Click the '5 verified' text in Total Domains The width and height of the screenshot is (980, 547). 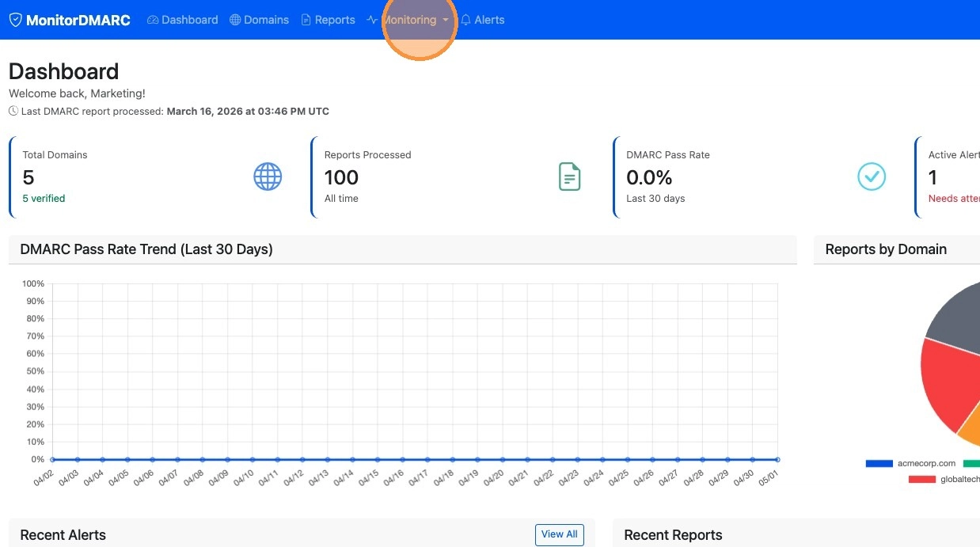click(44, 199)
